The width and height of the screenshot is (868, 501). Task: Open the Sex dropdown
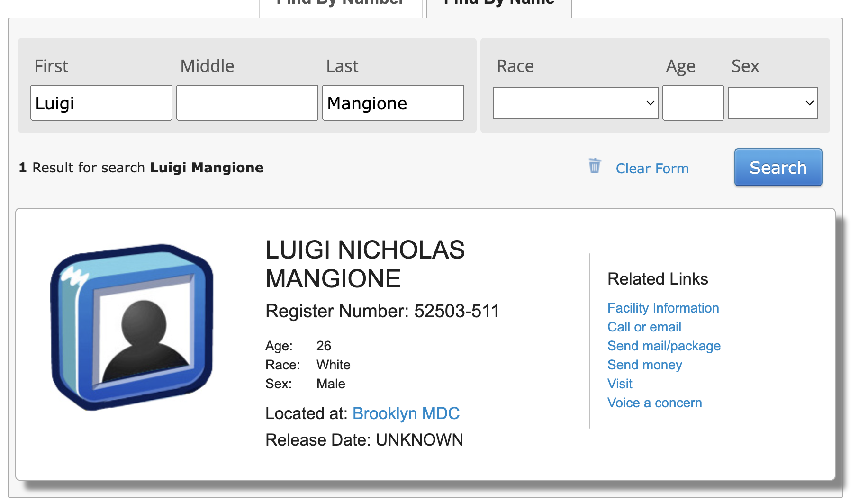(x=772, y=103)
